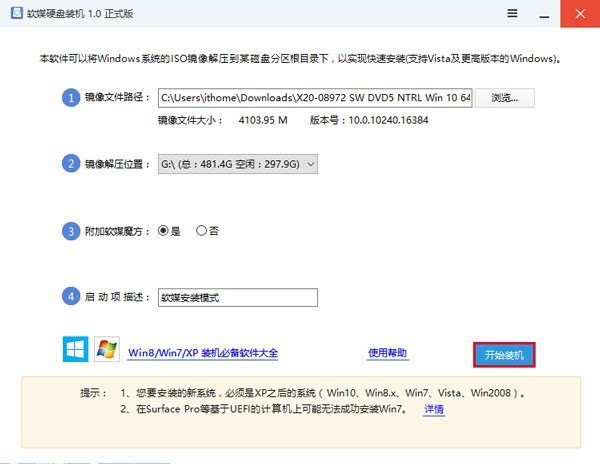The image size is (600, 464).
Task: Minimize the 软媒硬盘装机 window
Action: click(x=546, y=14)
